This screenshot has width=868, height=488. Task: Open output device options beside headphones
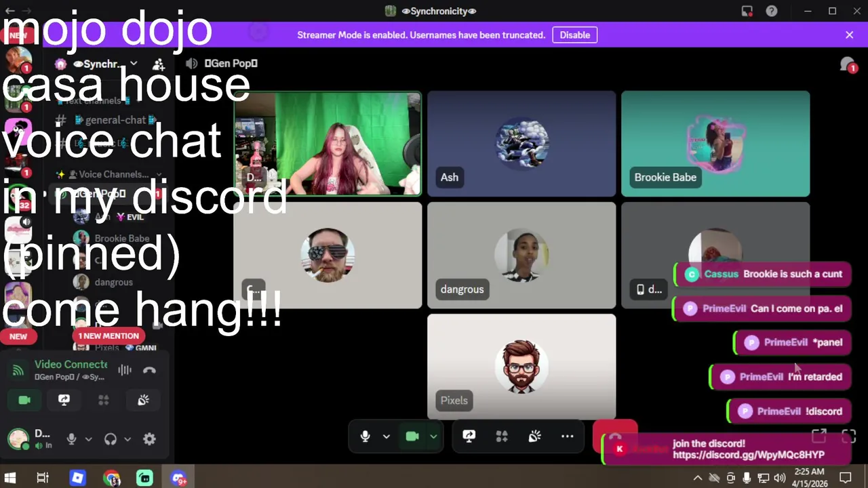pos(127,439)
